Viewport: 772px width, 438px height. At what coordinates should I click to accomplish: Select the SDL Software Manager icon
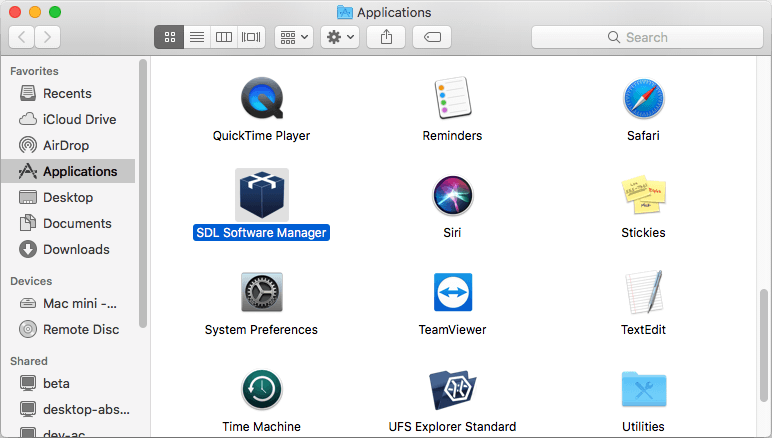(x=262, y=195)
